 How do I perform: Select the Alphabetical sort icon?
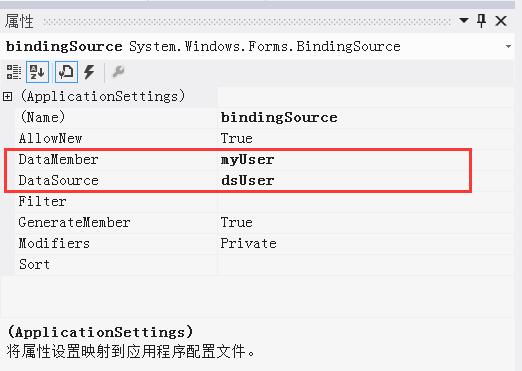37,72
